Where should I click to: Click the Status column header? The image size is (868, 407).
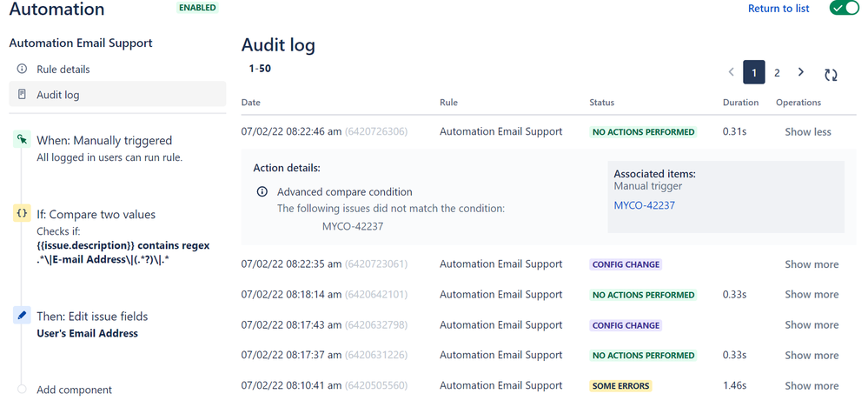602,103
